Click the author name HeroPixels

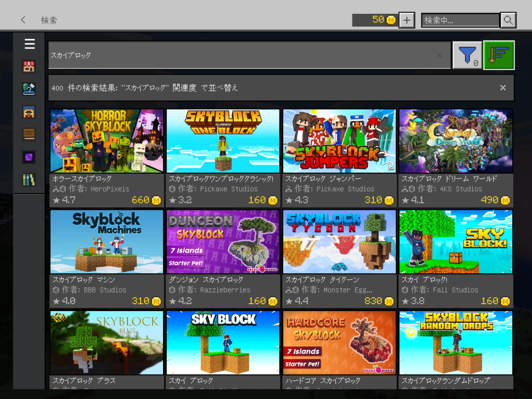tap(110, 189)
